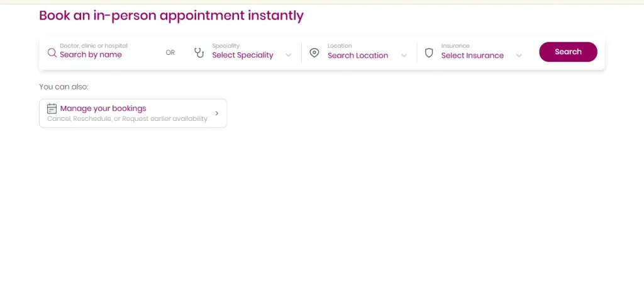Open the Search Location field

point(358,55)
